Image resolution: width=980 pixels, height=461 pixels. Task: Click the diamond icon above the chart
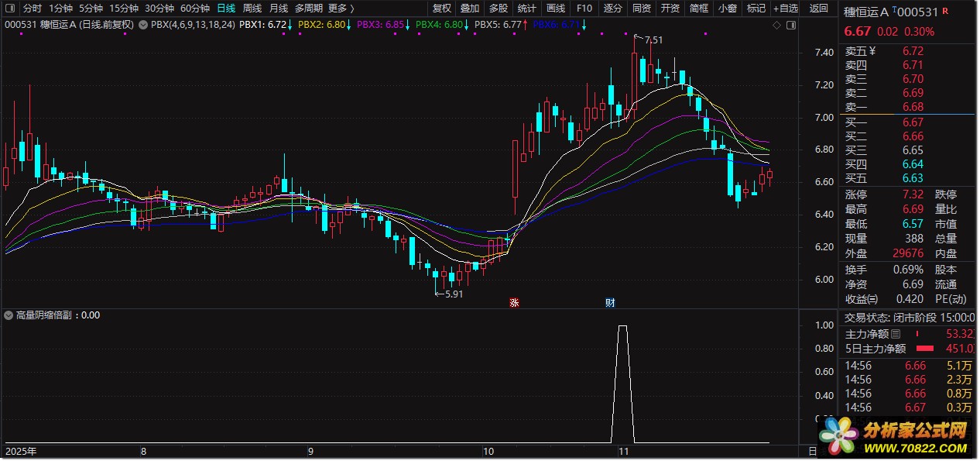click(776, 25)
